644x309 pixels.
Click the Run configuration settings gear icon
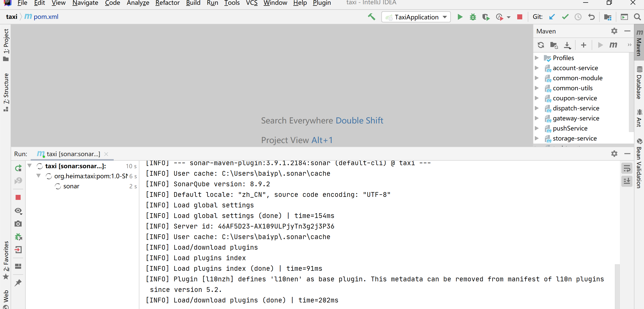614,153
